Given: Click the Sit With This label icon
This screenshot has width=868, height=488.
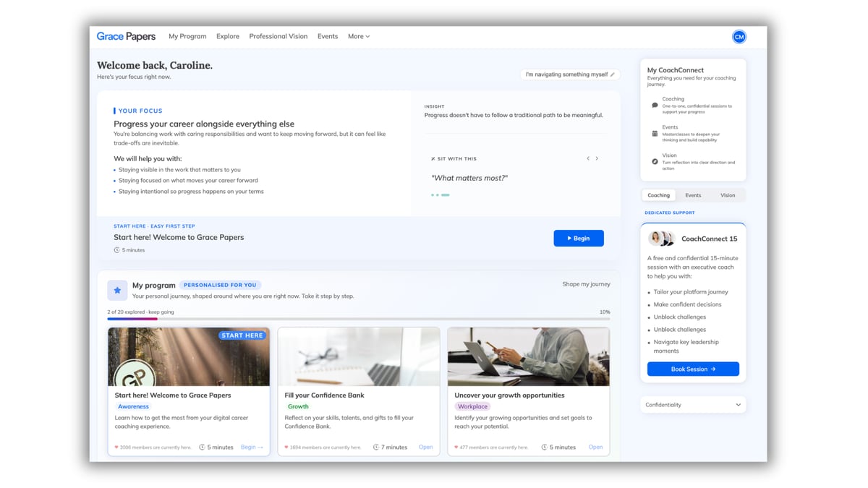Looking at the screenshot, I should (433, 159).
